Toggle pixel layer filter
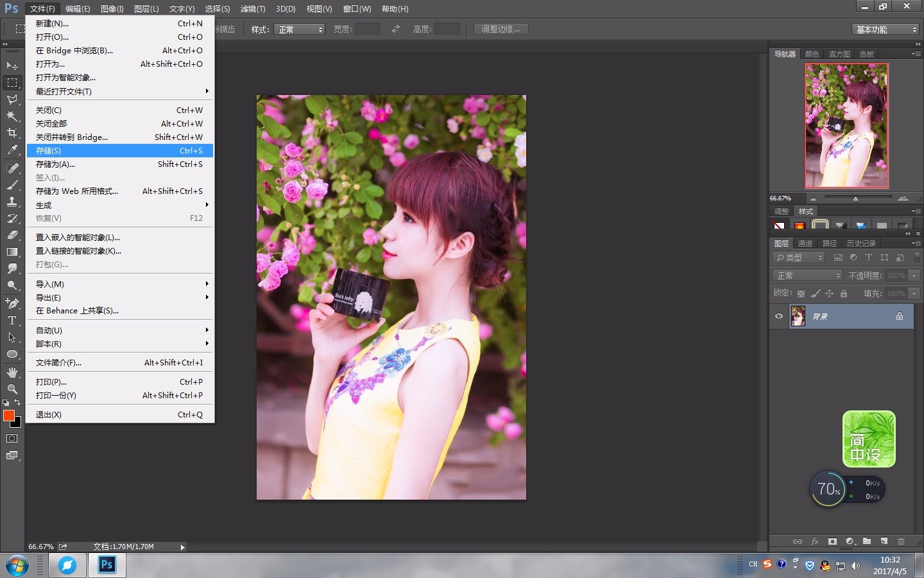 tap(838, 258)
